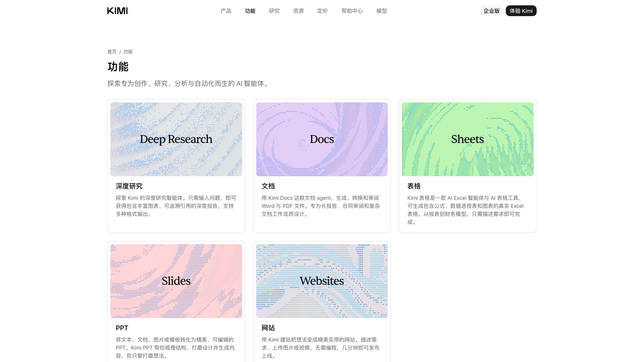Open the 研究 navigation item
The image size is (644, 362).
pyautogui.click(x=274, y=11)
